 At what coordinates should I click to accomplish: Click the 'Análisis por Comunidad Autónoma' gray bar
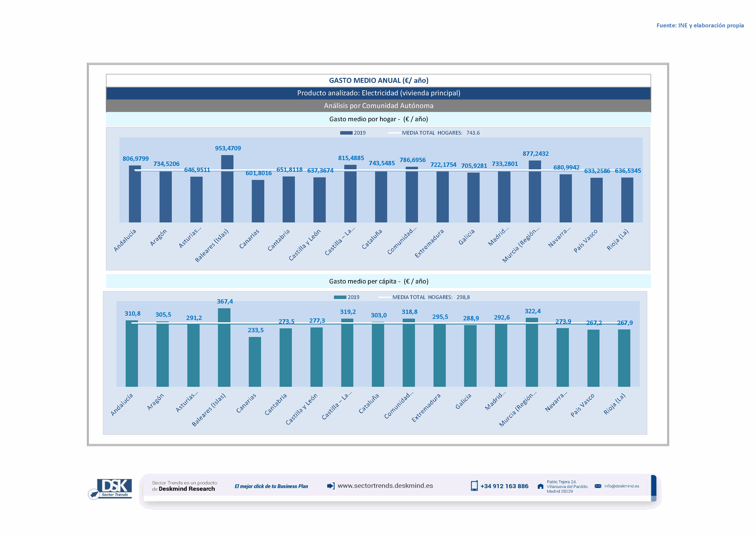coord(378,106)
